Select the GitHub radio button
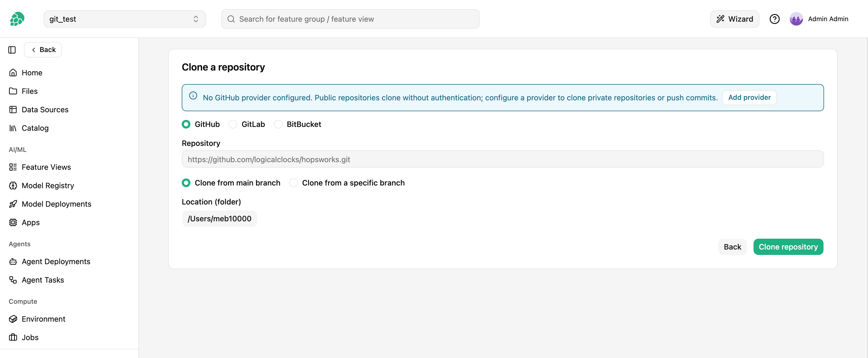 (x=186, y=124)
